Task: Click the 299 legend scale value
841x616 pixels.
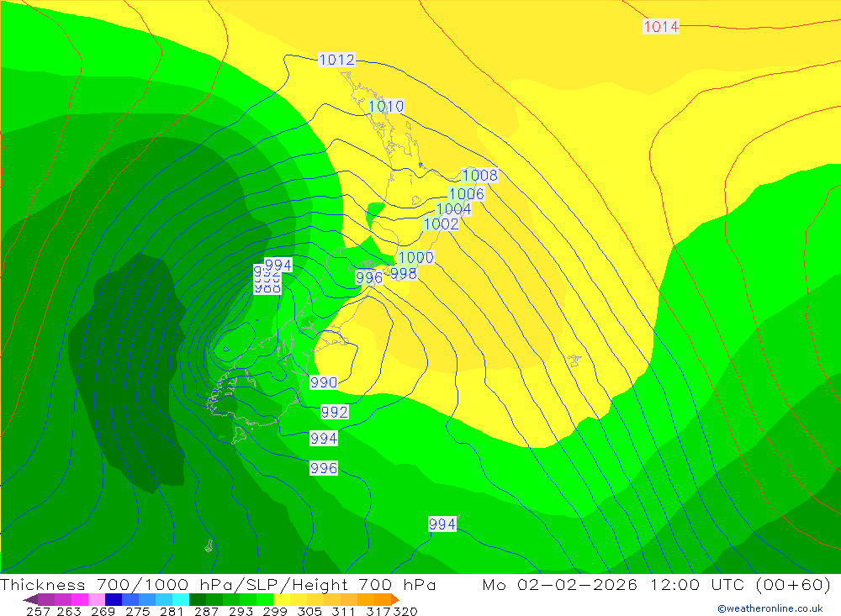Action: click(x=275, y=611)
